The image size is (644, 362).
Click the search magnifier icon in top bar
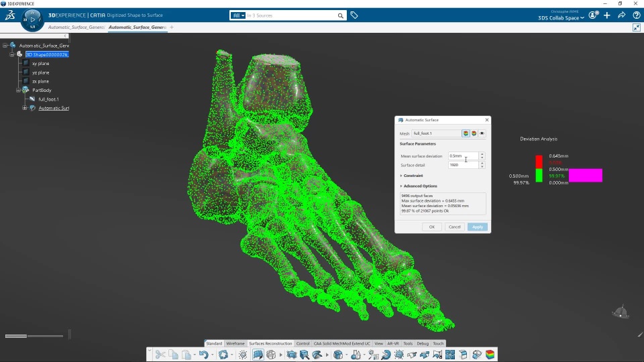(341, 15)
